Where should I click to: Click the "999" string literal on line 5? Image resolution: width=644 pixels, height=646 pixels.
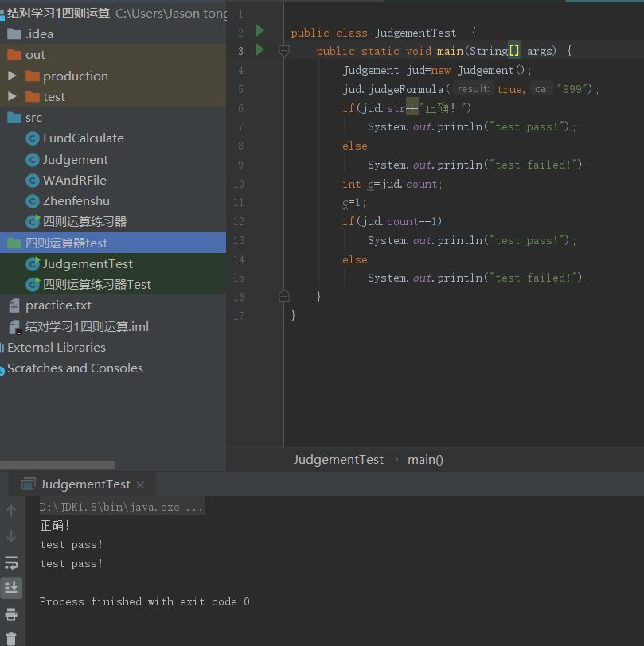coord(572,89)
